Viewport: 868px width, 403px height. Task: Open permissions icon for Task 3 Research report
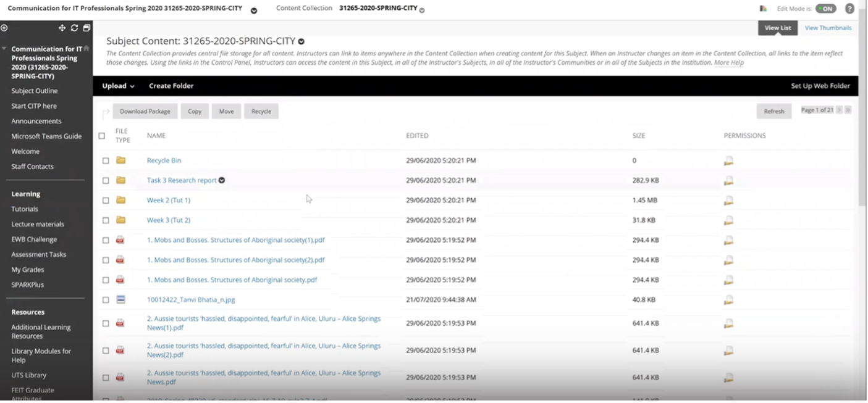pyautogui.click(x=729, y=180)
